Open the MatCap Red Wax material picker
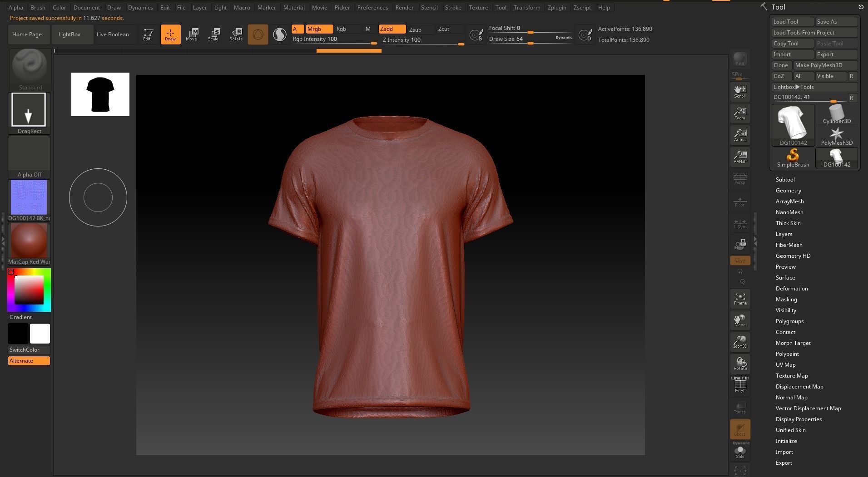The height and width of the screenshot is (477, 868). [x=29, y=244]
